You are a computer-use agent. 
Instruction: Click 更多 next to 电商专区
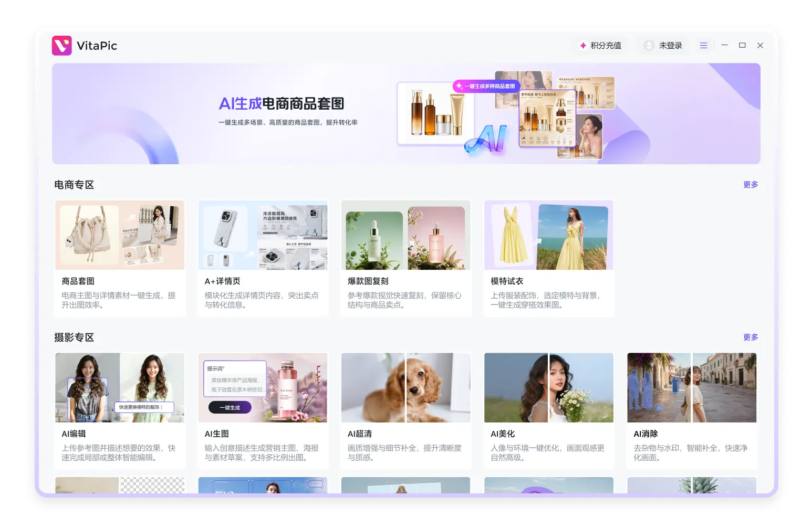click(751, 185)
